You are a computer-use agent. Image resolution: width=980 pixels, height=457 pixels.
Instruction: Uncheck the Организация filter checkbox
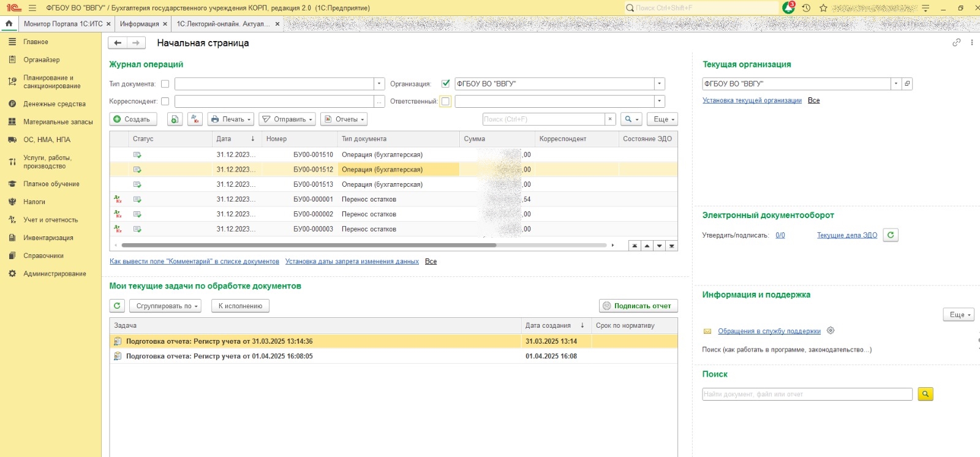coord(445,84)
